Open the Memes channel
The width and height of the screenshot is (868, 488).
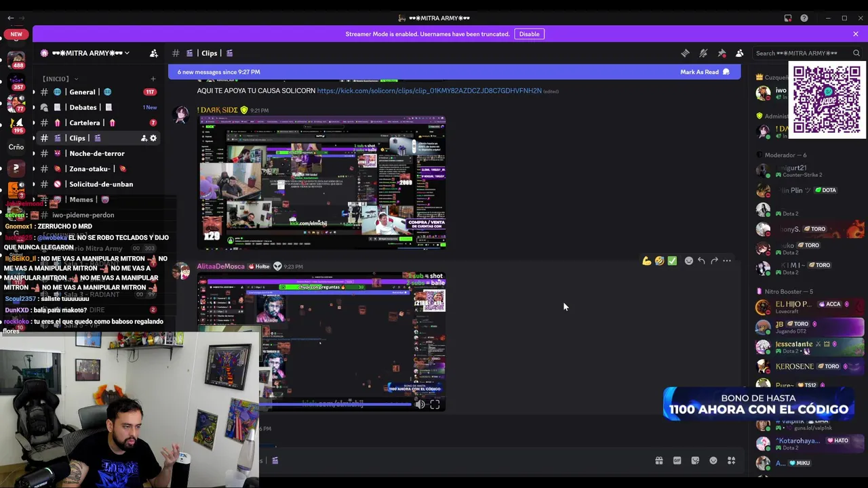point(98,199)
